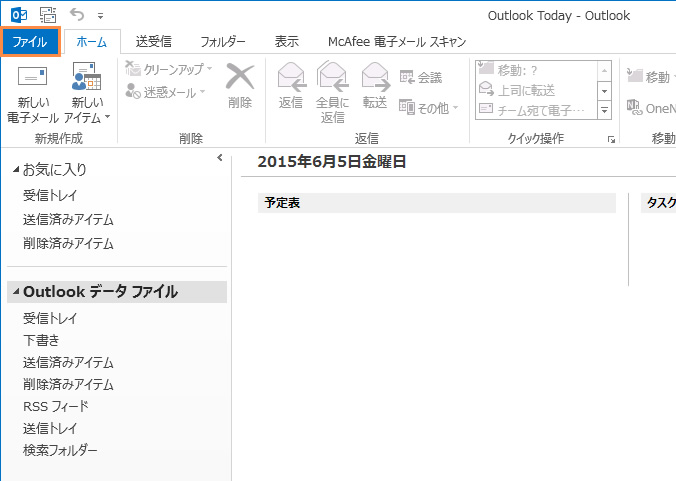Open 受信トレイ under Outlook データ ファイル

pyautogui.click(x=50, y=318)
